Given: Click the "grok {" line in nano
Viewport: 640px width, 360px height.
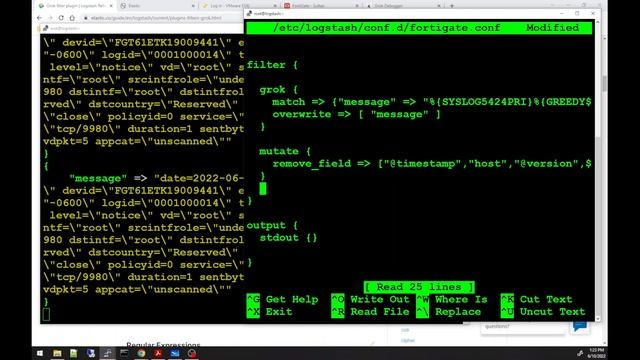Looking at the screenshot, I should (279, 89).
